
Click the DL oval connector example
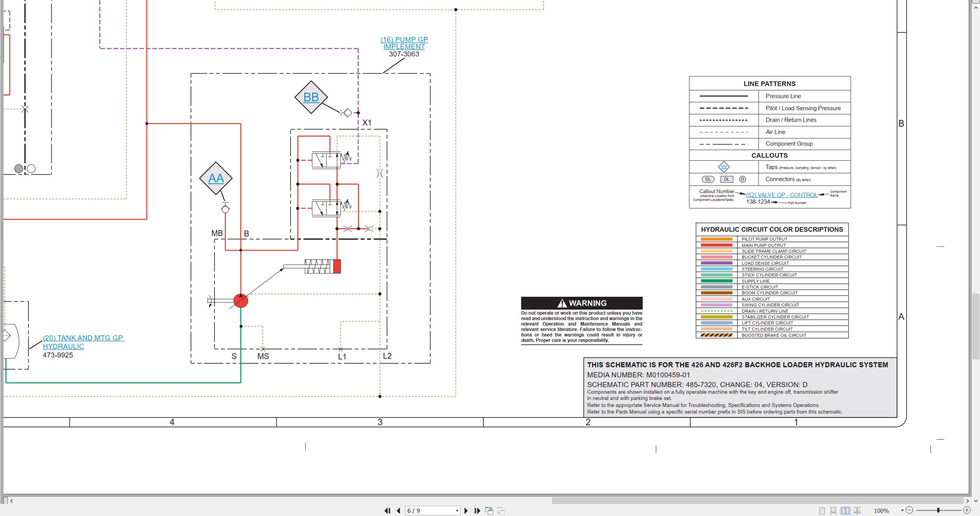[708, 179]
